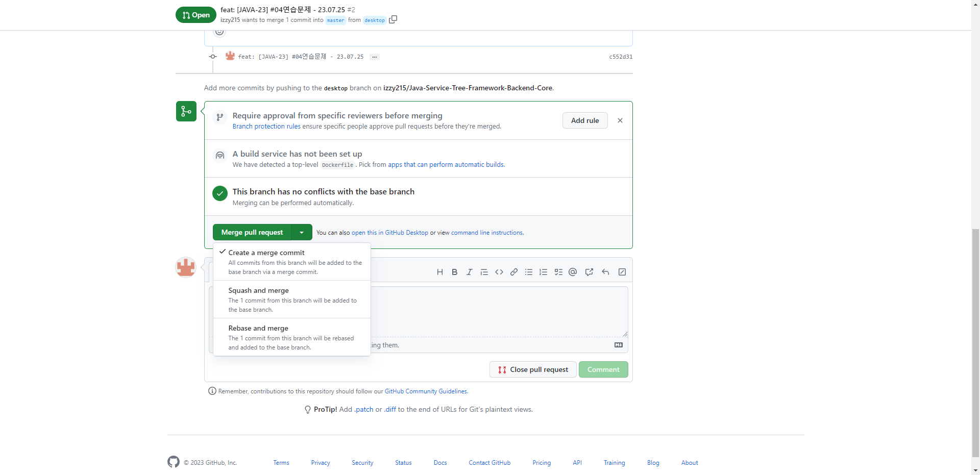Expand the commit message ellipsis
The width and height of the screenshot is (980, 475).
375,57
